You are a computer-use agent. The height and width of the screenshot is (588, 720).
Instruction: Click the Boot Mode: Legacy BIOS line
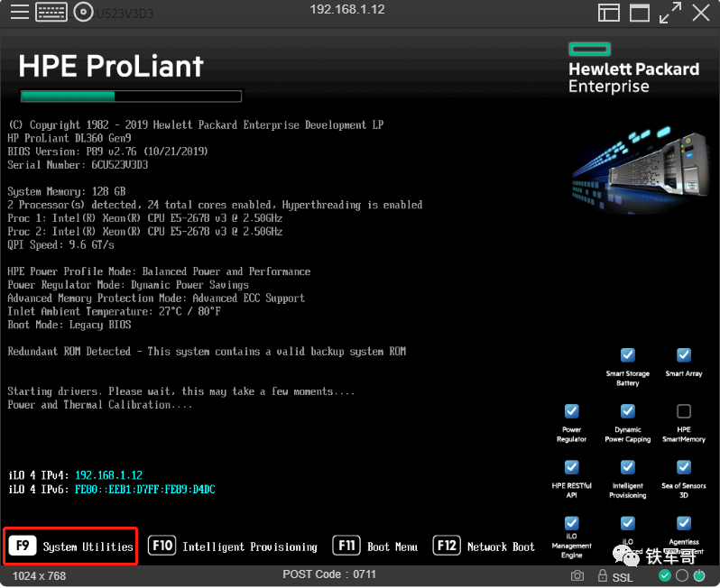pyautogui.click(x=69, y=325)
